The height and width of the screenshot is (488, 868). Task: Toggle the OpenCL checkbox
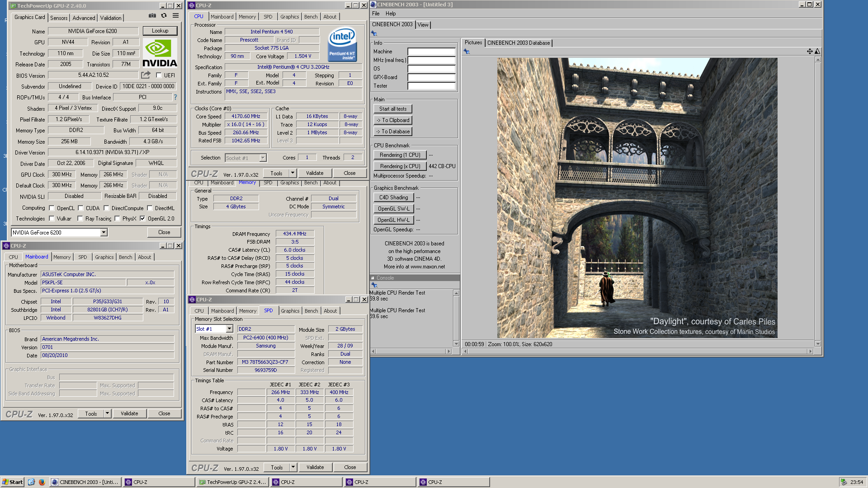[x=52, y=208]
